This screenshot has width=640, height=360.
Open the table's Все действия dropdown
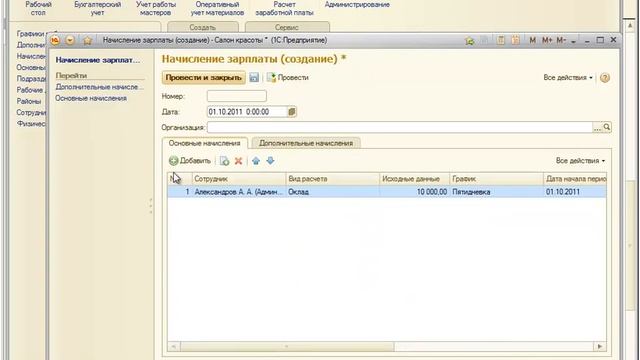point(580,161)
